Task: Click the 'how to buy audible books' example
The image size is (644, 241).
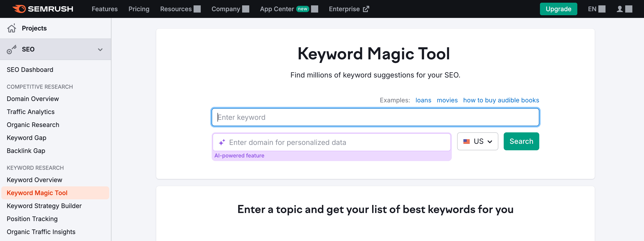Action: click(x=501, y=100)
